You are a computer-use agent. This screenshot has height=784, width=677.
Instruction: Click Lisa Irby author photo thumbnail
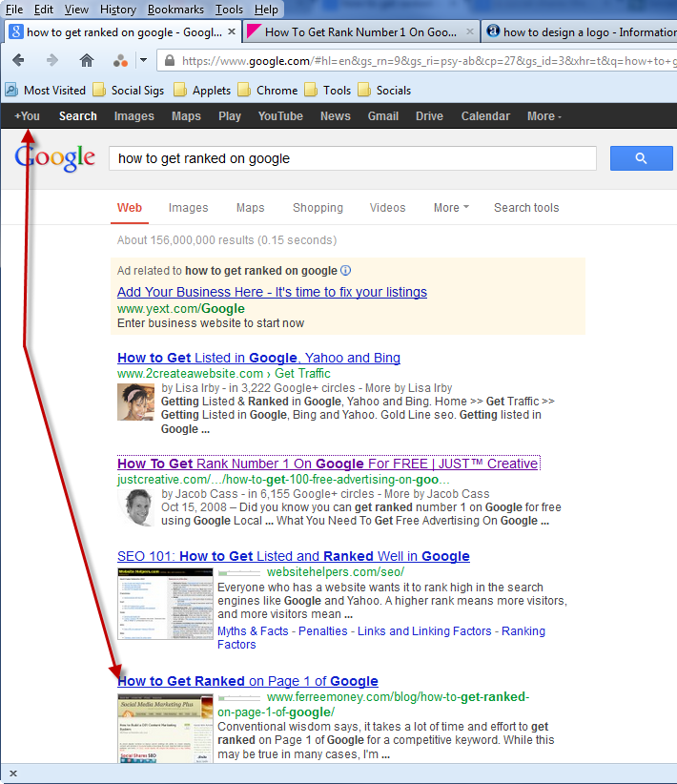[136, 402]
